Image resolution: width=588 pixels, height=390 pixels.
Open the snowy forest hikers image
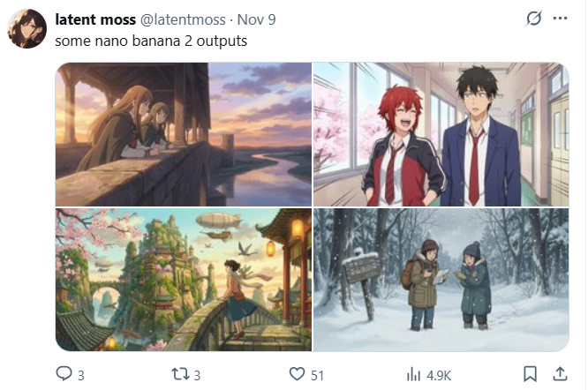[441, 280]
